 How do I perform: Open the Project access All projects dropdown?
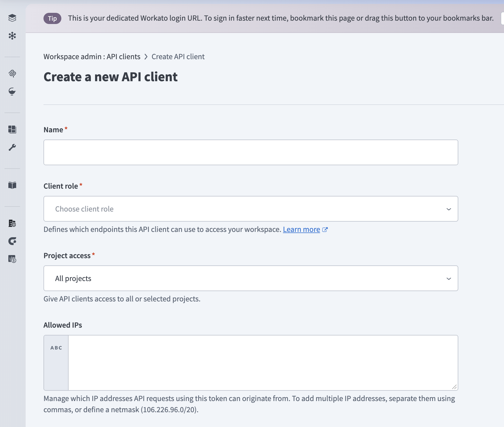[x=251, y=278]
